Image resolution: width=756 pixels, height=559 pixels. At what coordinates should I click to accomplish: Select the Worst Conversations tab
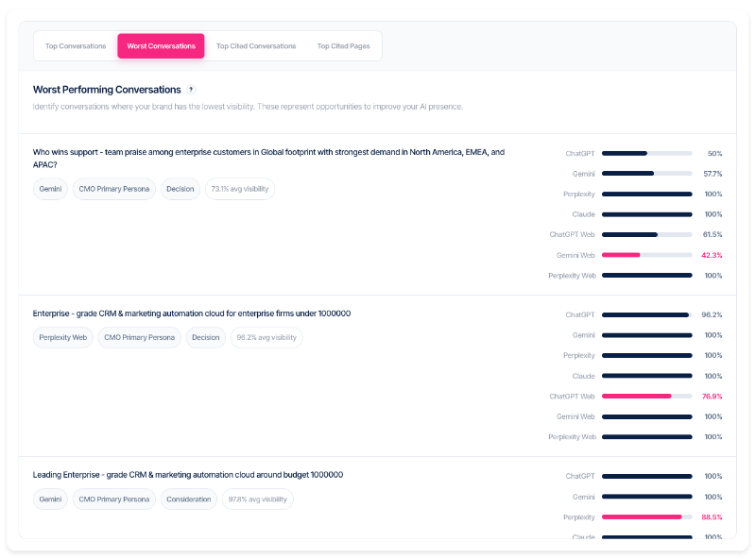pyautogui.click(x=161, y=46)
